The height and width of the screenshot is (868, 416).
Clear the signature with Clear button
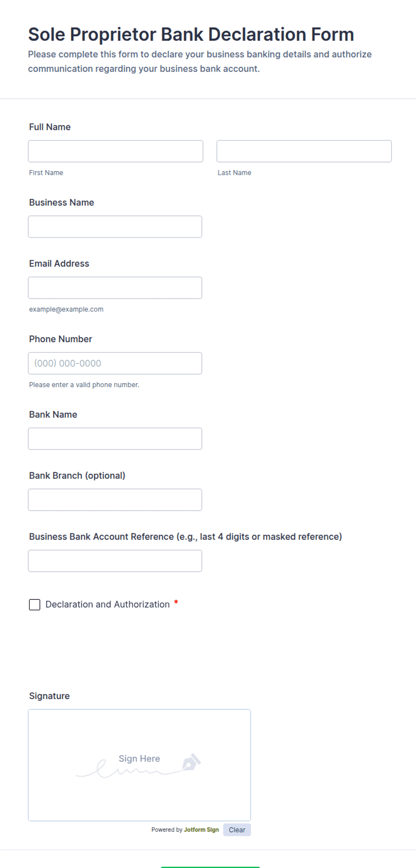pyautogui.click(x=237, y=830)
